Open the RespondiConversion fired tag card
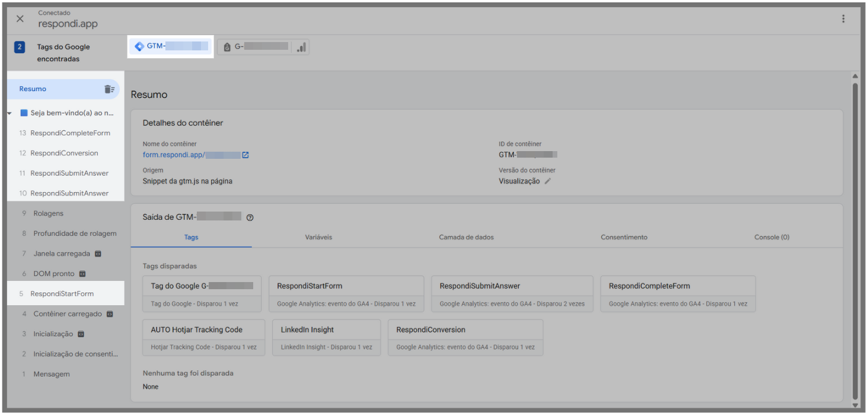This screenshot has height=416, width=868. [465, 338]
